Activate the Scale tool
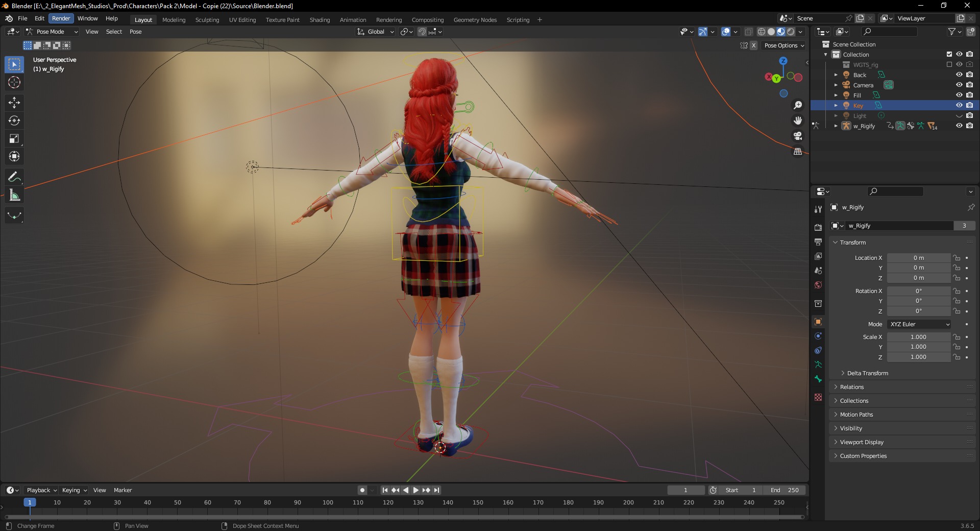Screen dimensions: 980x531 tap(14, 138)
